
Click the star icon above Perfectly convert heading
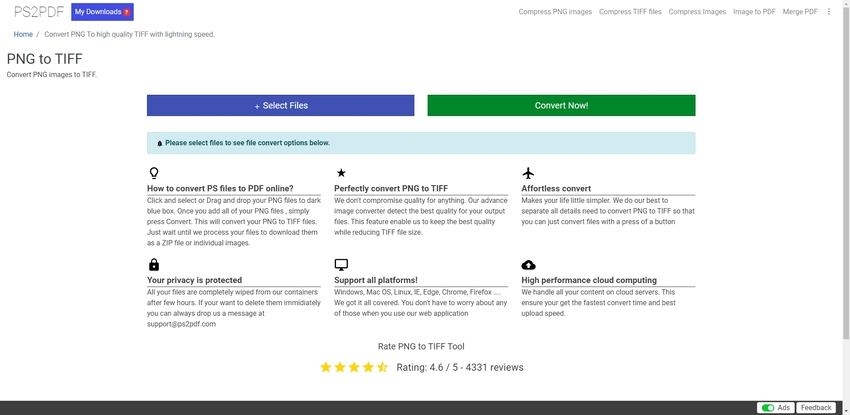(340, 173)
